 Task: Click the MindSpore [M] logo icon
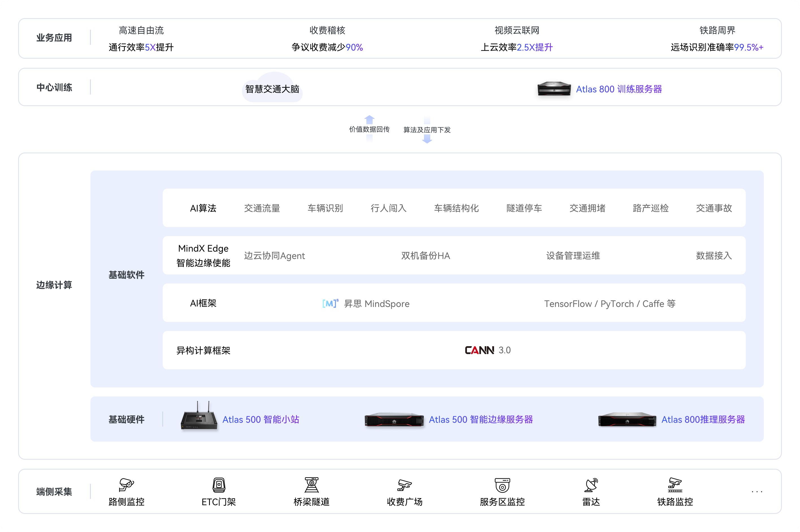click(330, 303)
